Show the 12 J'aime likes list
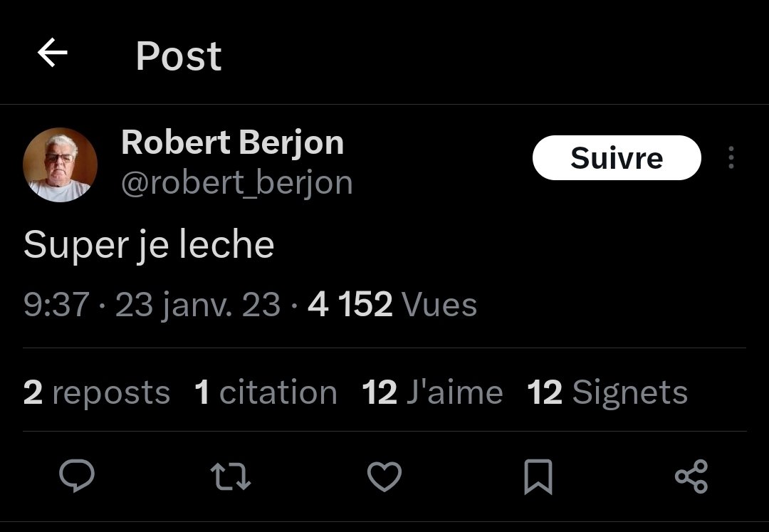Viewport: 769px width, 532px height. (432, 392)
